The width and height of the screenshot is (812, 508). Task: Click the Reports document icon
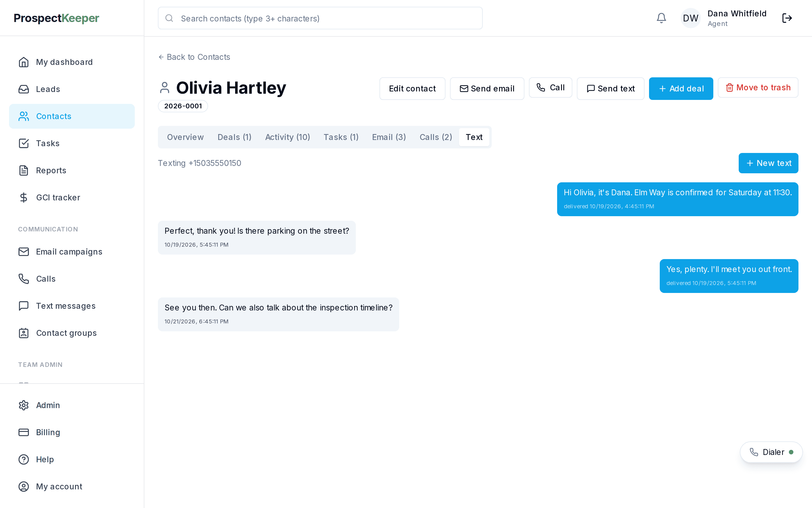23,170
